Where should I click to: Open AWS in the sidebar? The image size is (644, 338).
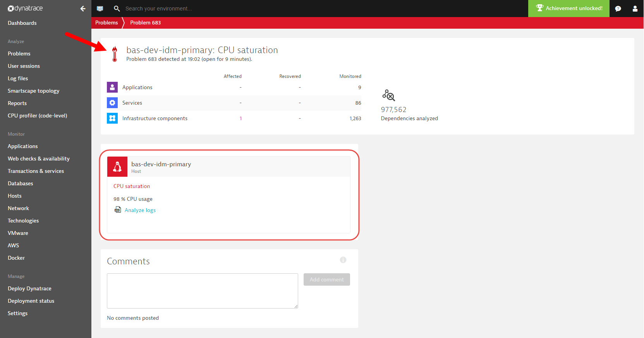[x=13, y=245]
